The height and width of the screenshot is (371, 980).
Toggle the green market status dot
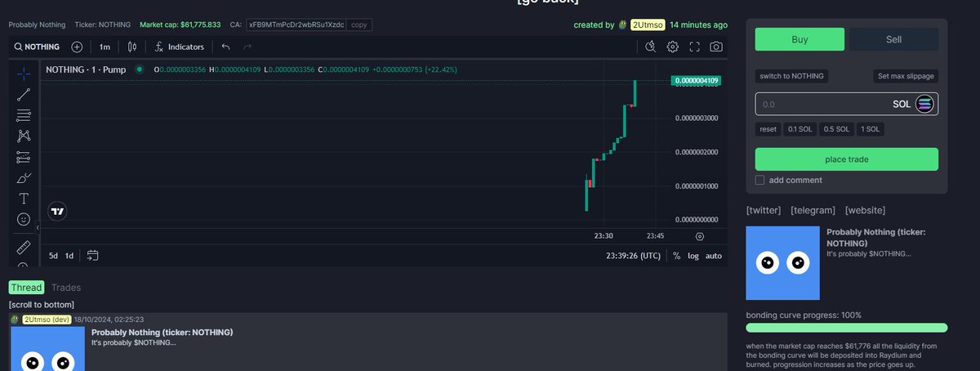pyautogui.click(x=140, y=69)
